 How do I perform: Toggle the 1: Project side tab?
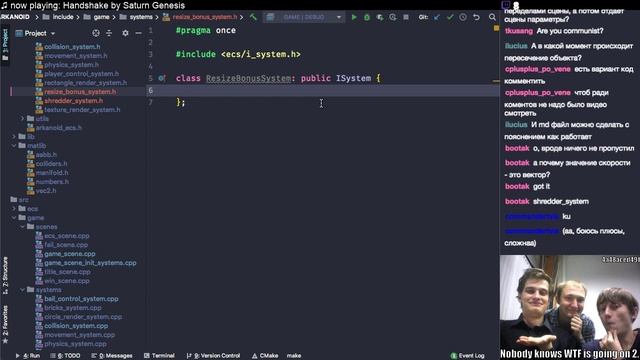(x=5, y=44)
